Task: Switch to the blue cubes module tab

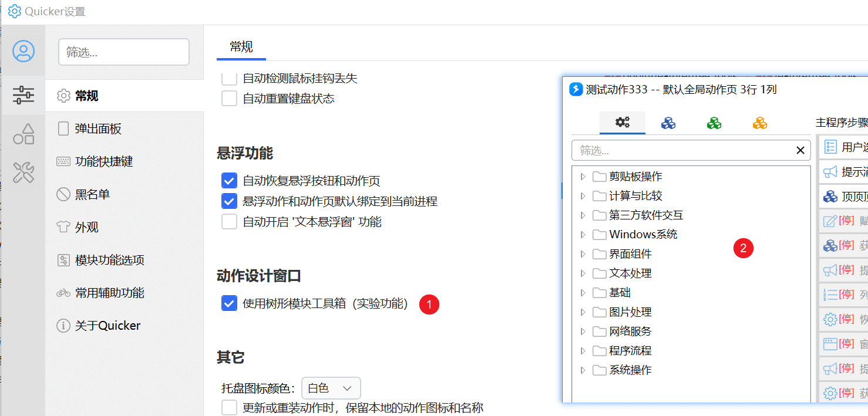Action: coord(668,123)
